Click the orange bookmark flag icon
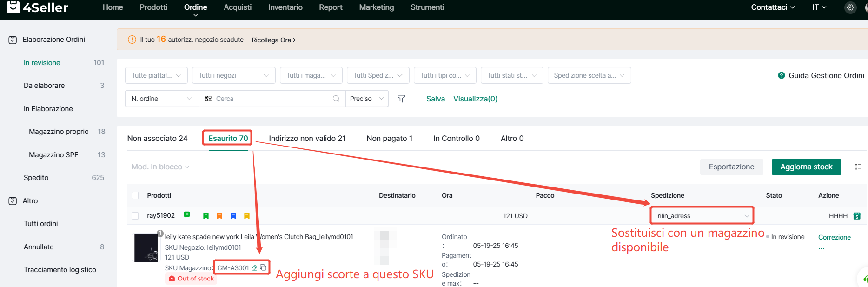This screenshot has width=868, height=287. (x=219, y=216)
